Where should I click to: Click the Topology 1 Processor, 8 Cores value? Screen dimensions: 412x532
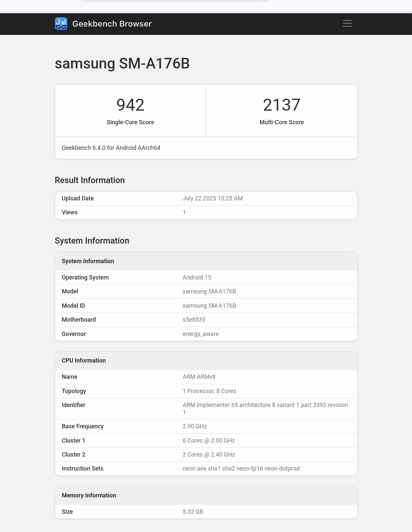coord(209,391)
